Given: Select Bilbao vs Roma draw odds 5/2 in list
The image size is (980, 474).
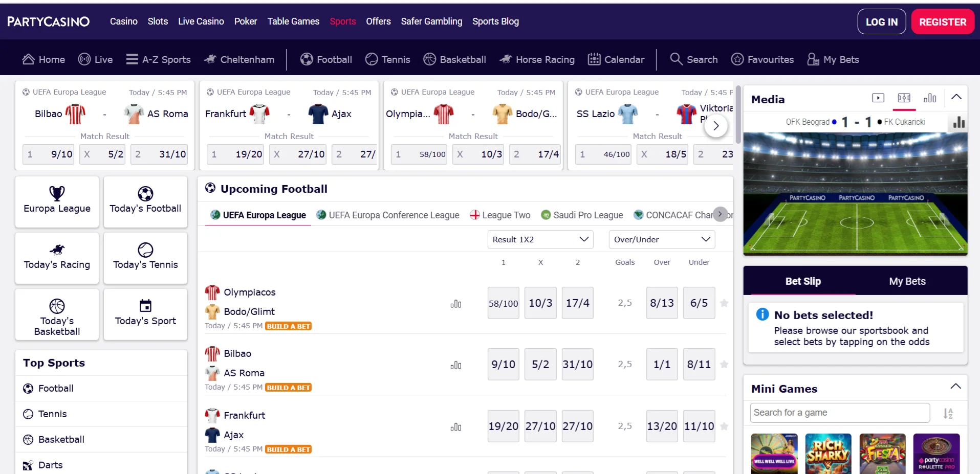Looking at the screenshot, I should [x=540, y=365].
